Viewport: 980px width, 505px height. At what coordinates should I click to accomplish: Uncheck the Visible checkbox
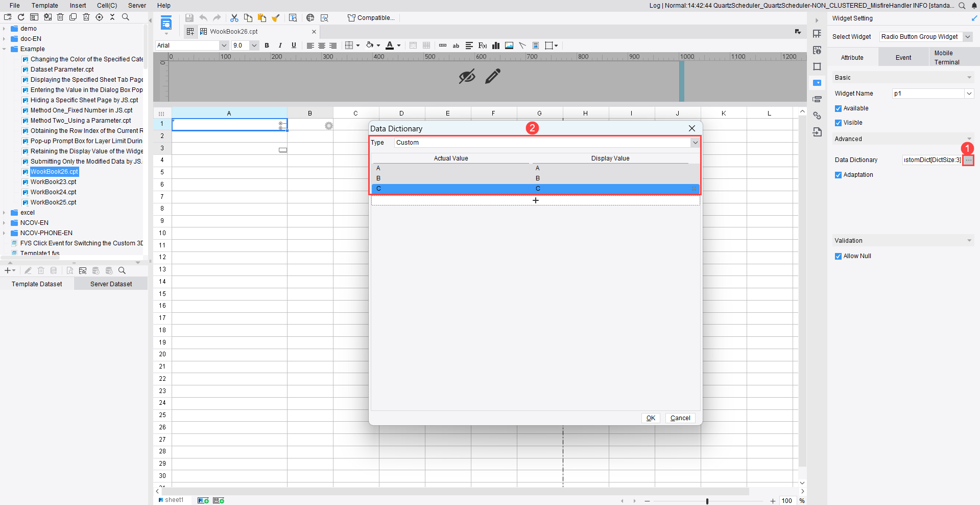pos(838,123)
